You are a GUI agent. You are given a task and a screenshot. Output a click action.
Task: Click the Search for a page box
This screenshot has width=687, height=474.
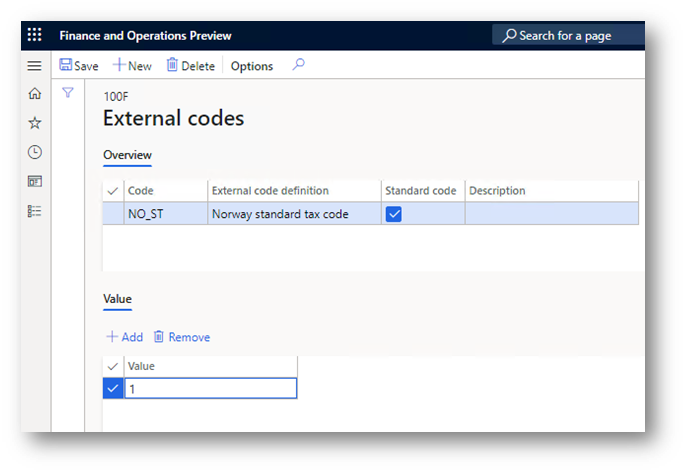(568, 35)
